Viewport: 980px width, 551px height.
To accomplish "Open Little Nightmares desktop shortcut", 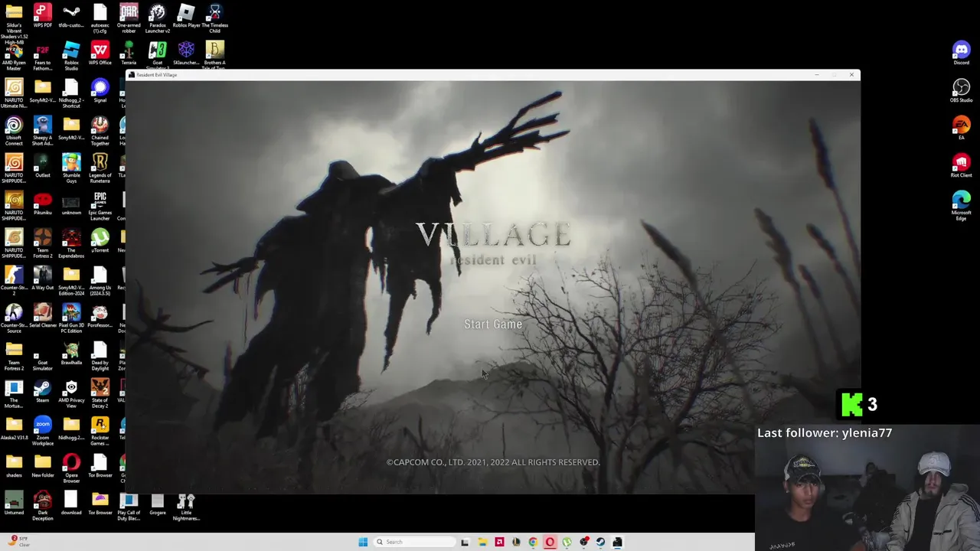I will (x=186, y=507).
